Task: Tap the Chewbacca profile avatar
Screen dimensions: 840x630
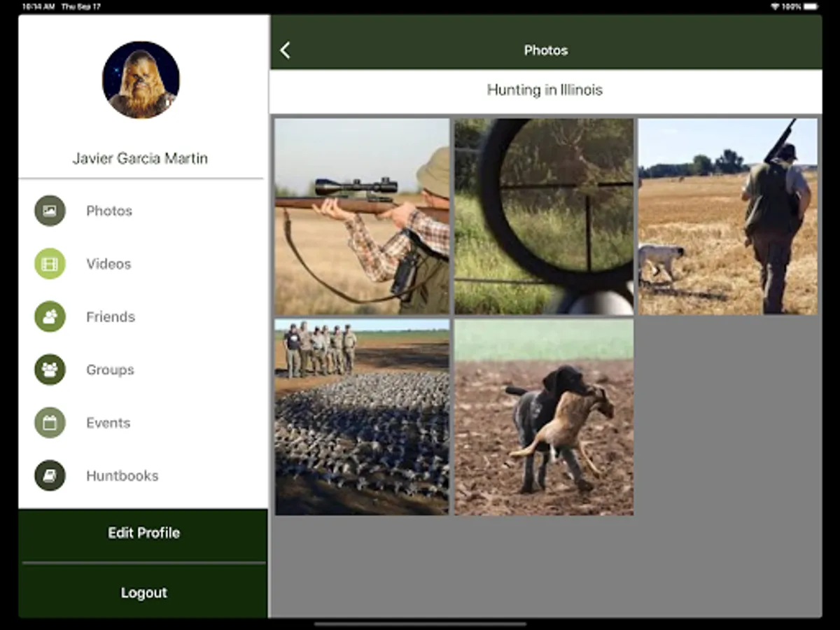Action: [141, 80]
